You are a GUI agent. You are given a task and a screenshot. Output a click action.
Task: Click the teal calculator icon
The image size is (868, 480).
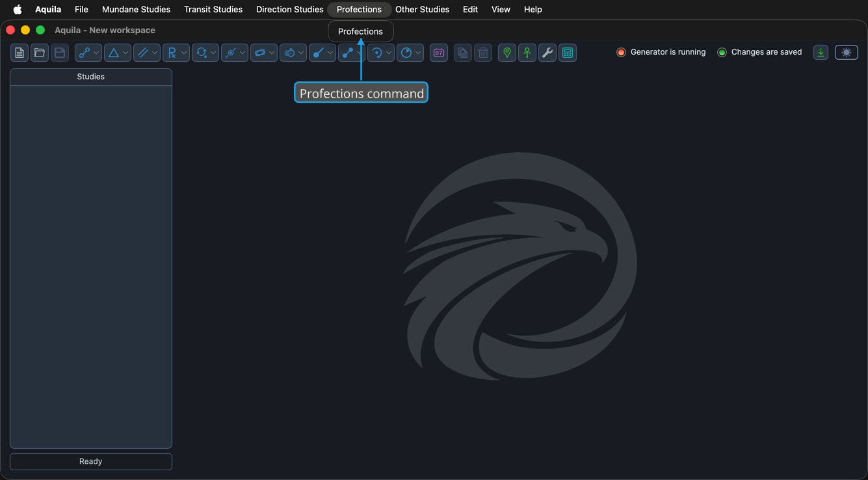(x=568, y=53)
